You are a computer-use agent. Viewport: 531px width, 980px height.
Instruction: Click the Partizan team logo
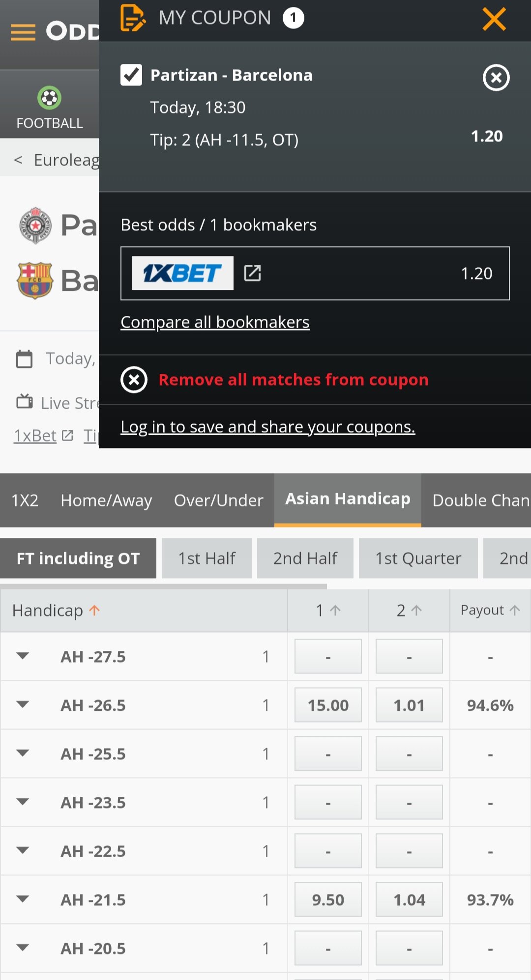[35, 225]
